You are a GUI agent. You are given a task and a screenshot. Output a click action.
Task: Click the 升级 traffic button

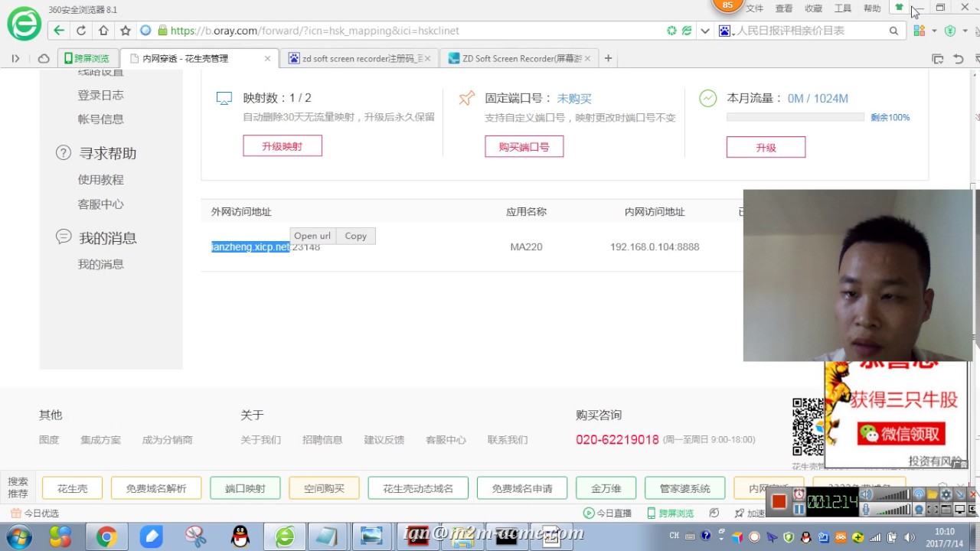pos(766,148)
